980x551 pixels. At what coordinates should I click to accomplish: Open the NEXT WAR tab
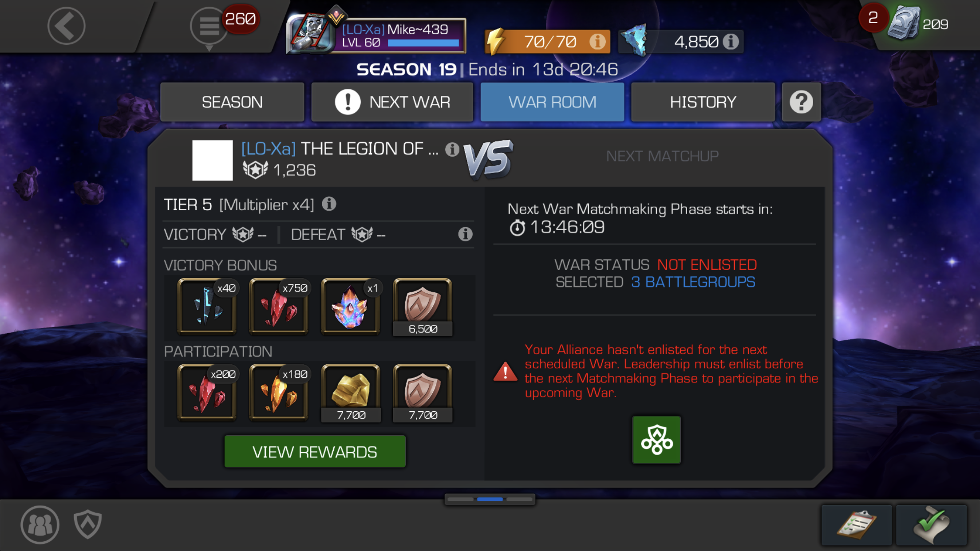tap(392, 102)
